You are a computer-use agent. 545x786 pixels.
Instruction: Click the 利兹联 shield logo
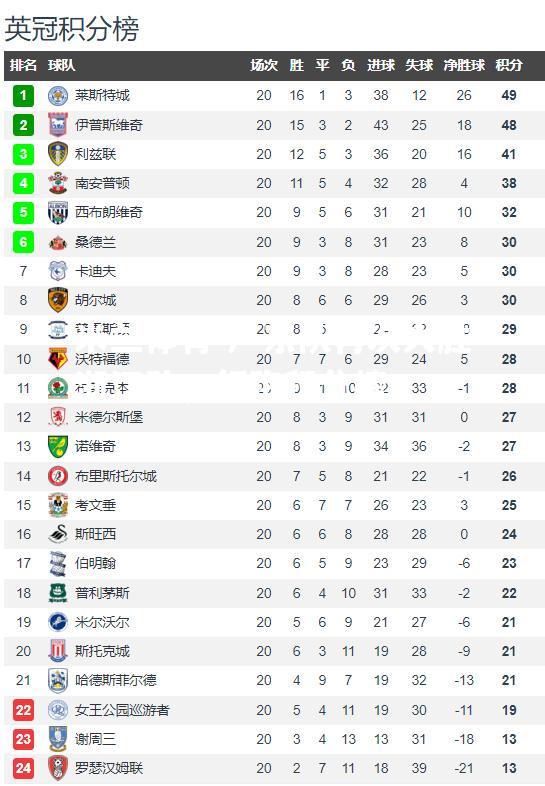click(x=58, y=154)
